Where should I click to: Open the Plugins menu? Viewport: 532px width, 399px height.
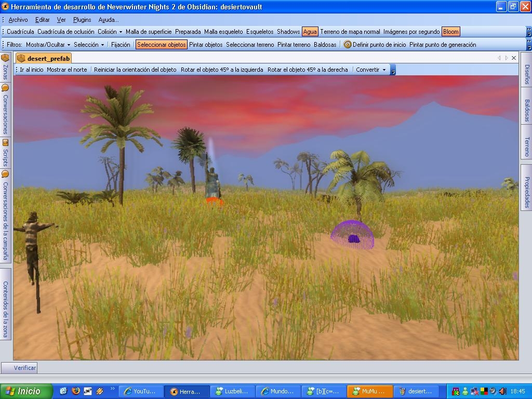click(x=82, y=20)
